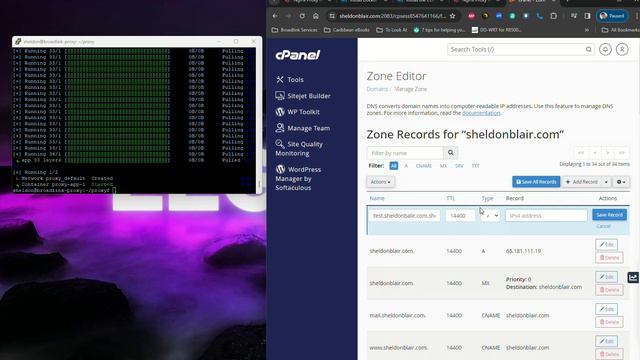This screenshot has width=640, height=360.
Task: Click the record name field with test.sheldonblair.com
Action: pyautogui.click(x=404, y=216)
